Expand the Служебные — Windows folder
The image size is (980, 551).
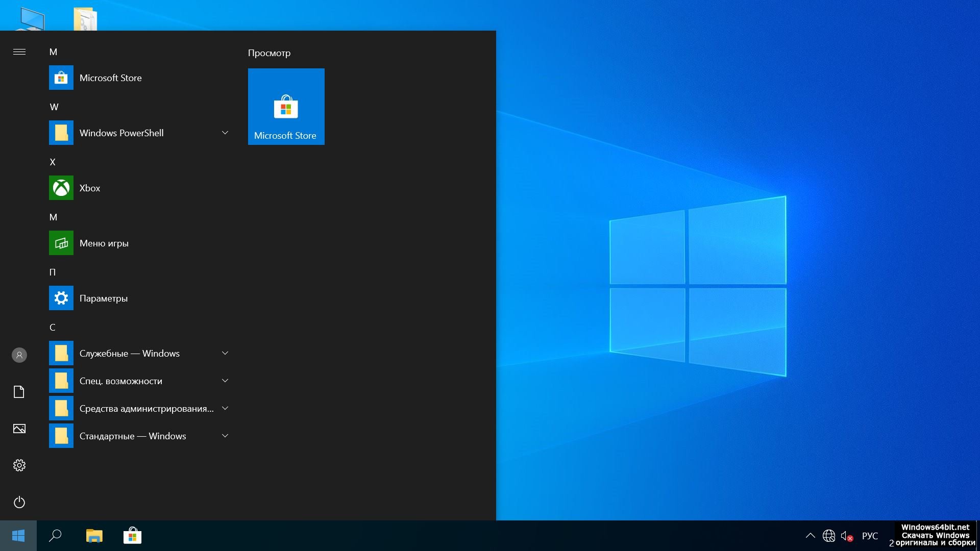tap(225, 354)
